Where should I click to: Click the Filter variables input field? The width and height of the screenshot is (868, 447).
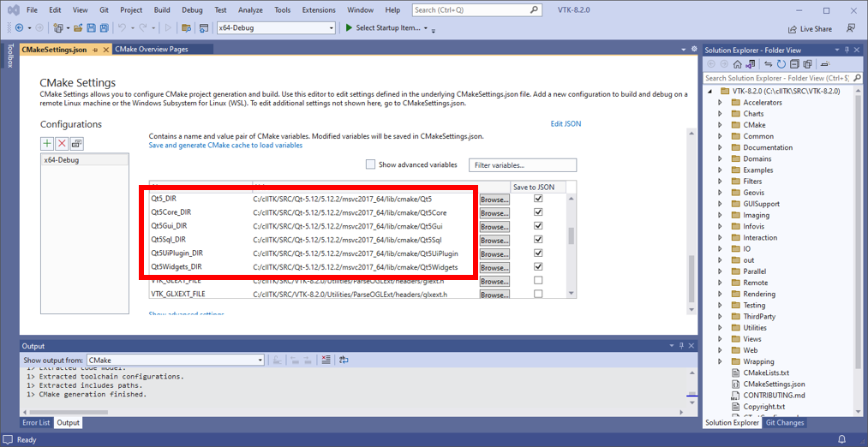coord(523,165)
